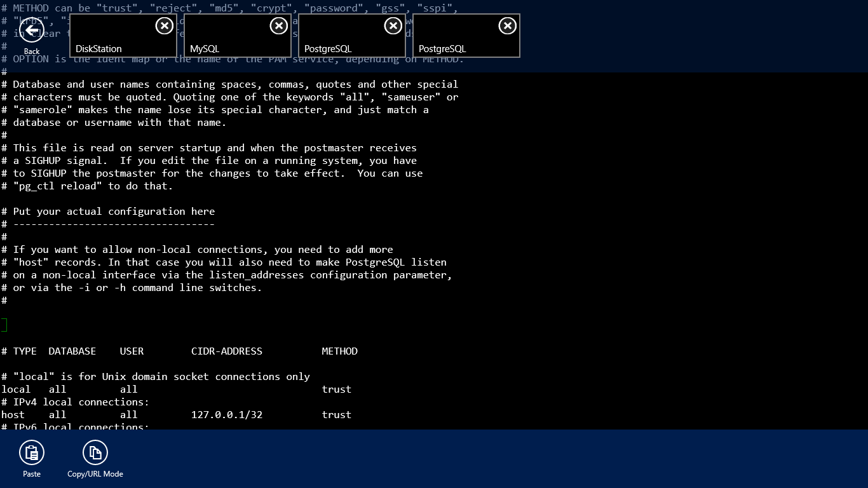868x488 pixels.
Task: Close the MySQL session
Action: [278, 25]
